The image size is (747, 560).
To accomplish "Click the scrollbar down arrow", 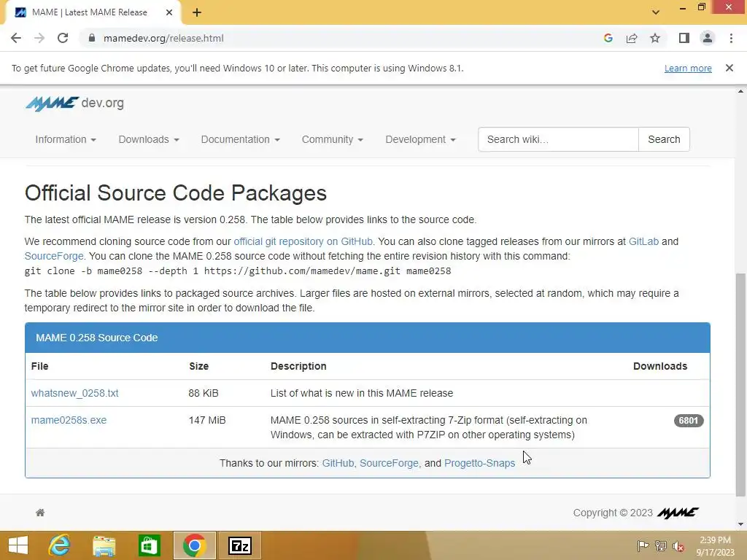I will pos(741,525).
